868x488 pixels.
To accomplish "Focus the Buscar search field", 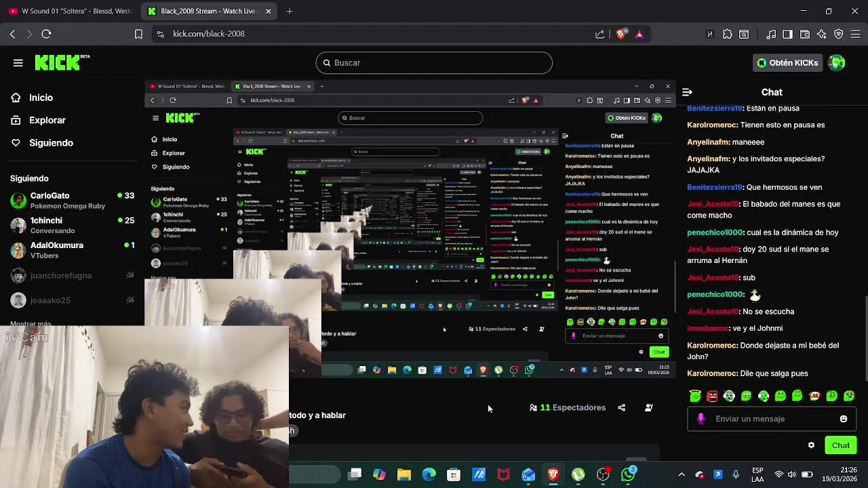I will pyautogui.click(x=434, y=63).
